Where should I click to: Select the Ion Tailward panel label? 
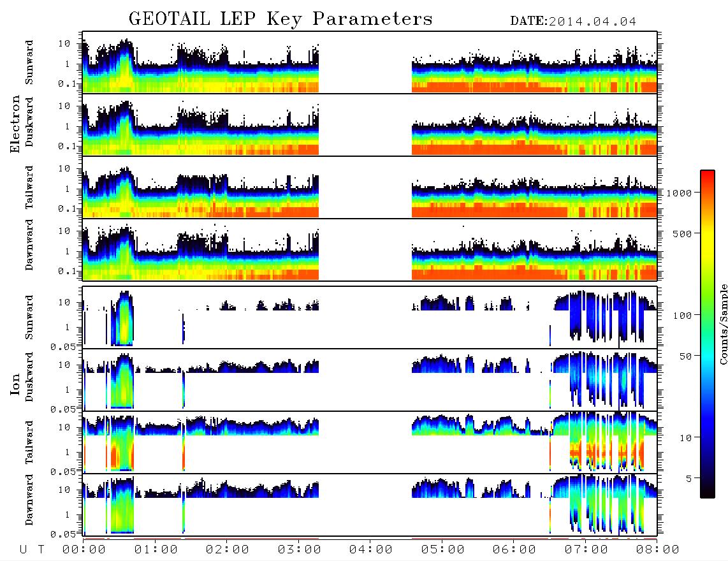[x=29, y=442]
